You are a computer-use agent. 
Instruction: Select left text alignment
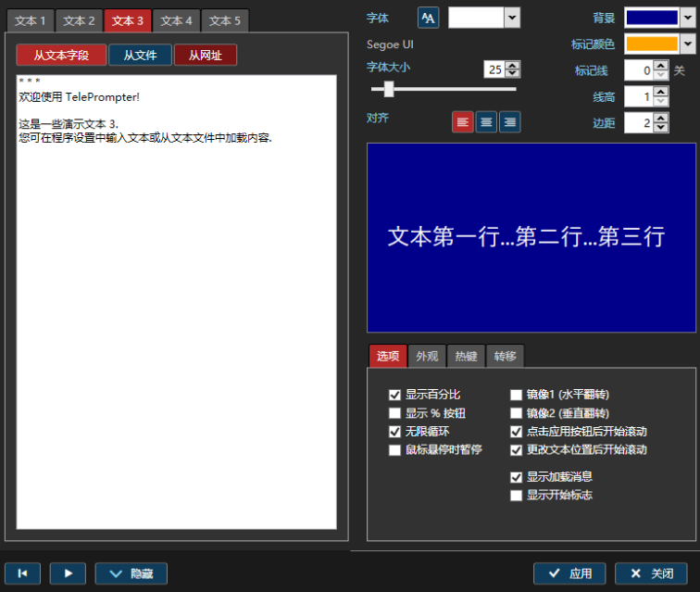coord(463,122)
